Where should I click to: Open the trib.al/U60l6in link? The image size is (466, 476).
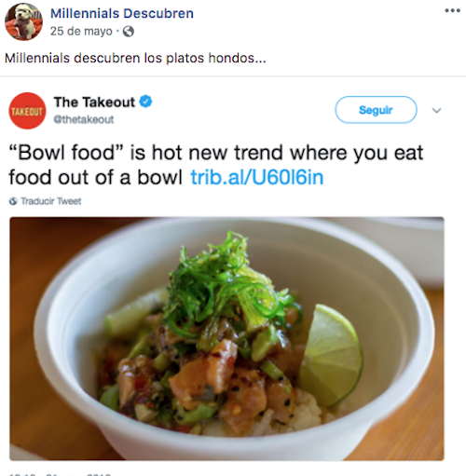click(x=257, y=177)
